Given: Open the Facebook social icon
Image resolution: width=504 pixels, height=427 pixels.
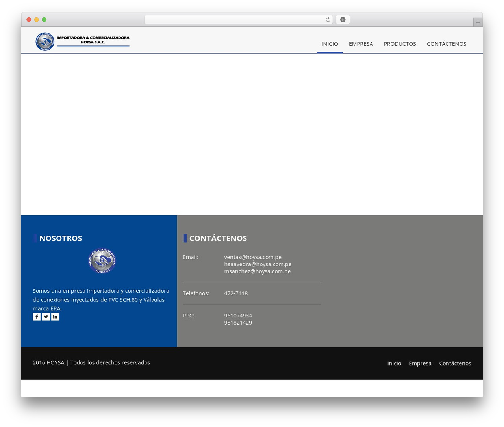Looking at the screenshot, I should tap(37, 317).
